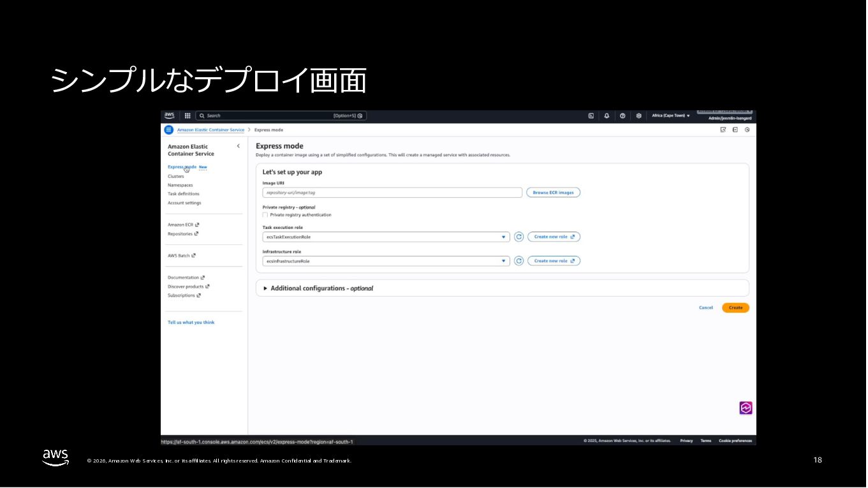Open Amazon ECR external link
The height and width of the screenshot is (488, 868).
click(184, 225)
